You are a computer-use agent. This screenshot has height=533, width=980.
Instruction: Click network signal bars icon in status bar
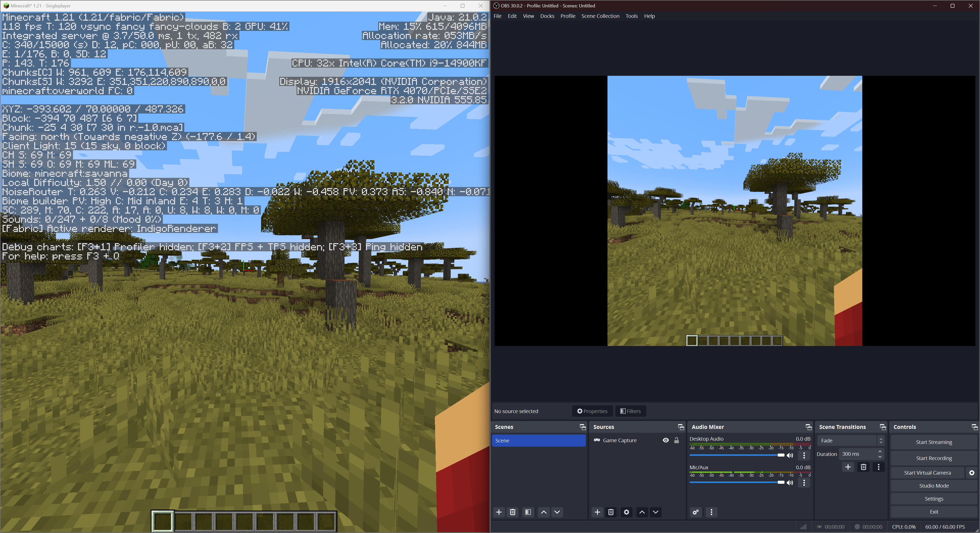[803, 527]
